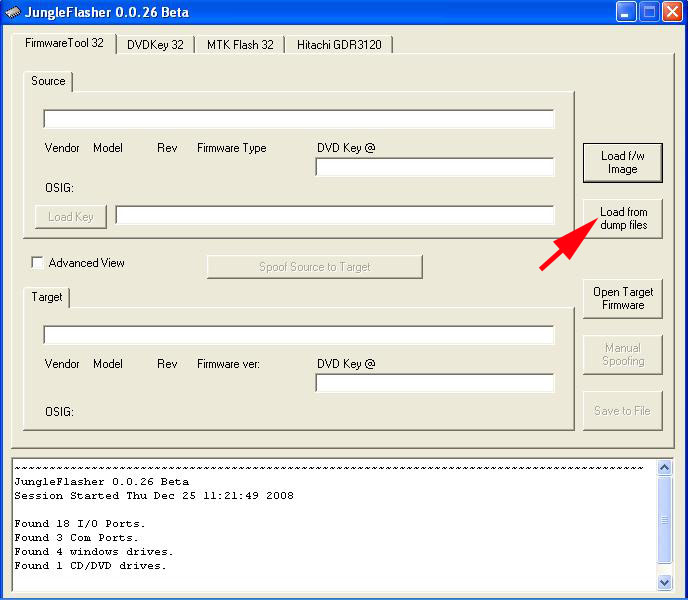The width and height of the screenshot is (688, 600).
Task: Click the Target 'Firmware ver:' label
Action: click(x=228, y=364)
